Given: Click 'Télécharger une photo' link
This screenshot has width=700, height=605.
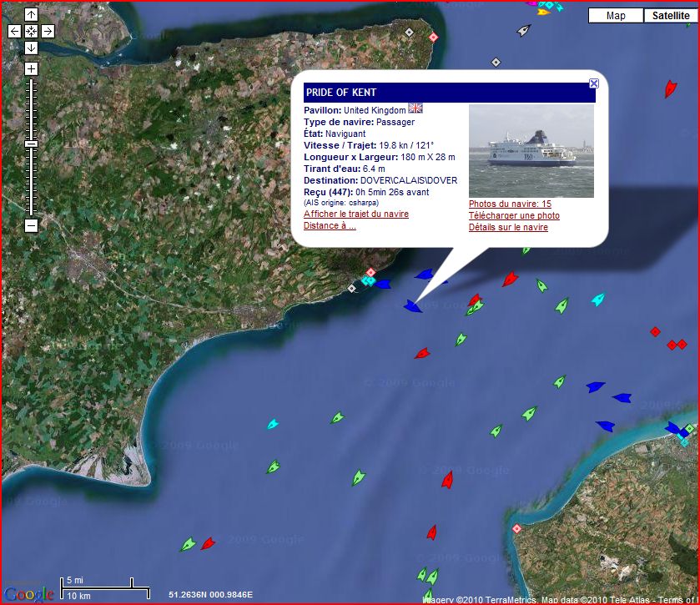Looking at the screenshot, I should click(x=514, y=215).
